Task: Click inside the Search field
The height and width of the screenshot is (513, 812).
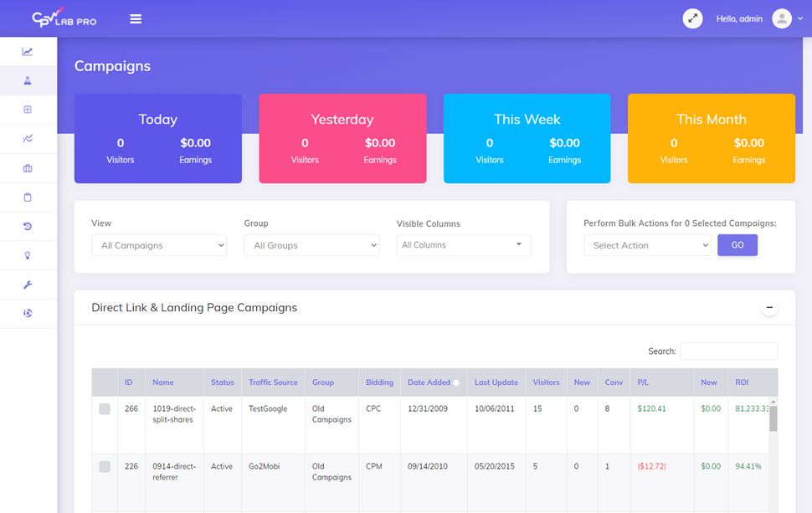Action: pyautogui.click(x=728, y=351)
